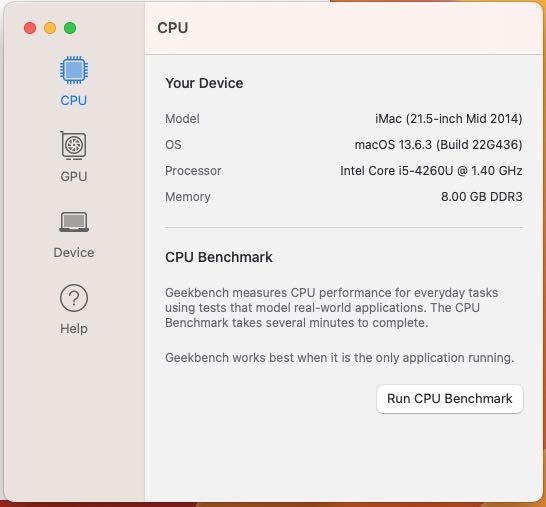Screen dimensions: 546x507
Task: Open the GPU graphics card icon
Action: (x=73, y=146)
